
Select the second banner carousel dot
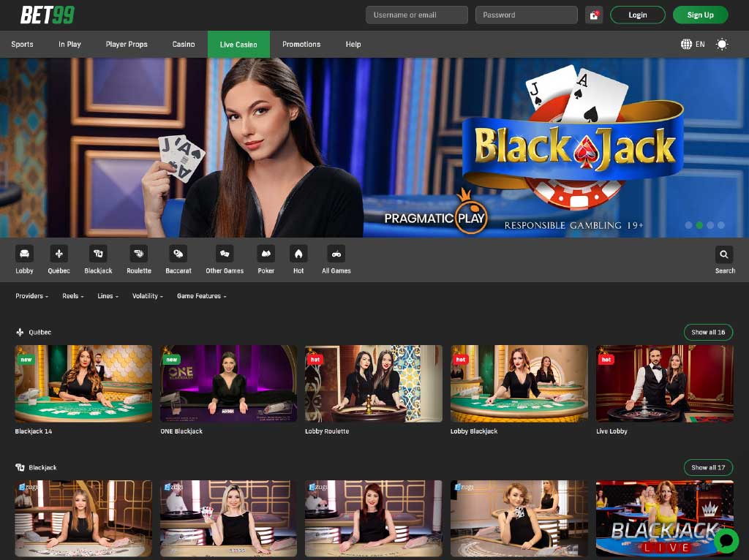[699, 225]
